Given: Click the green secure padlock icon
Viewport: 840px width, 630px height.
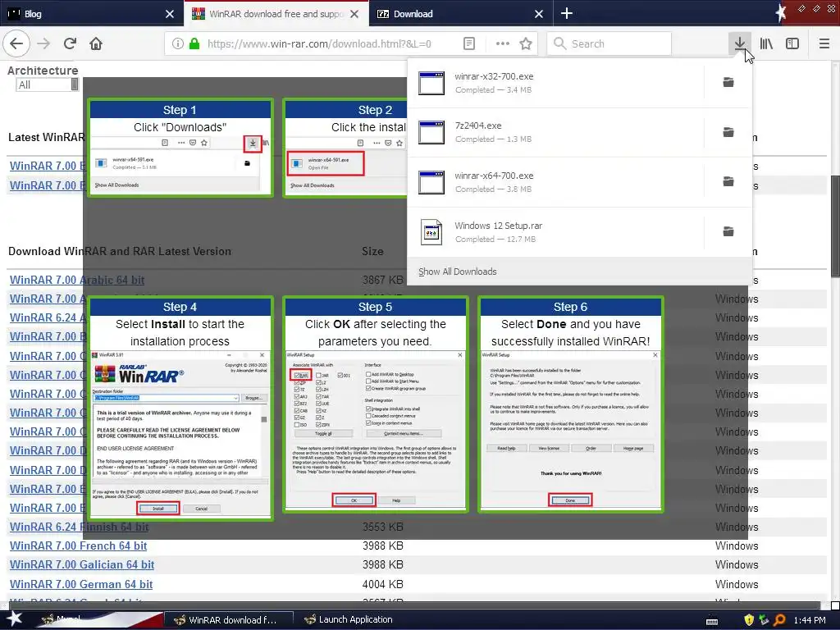Looking at the screenshot, I should tap(194, 44).
